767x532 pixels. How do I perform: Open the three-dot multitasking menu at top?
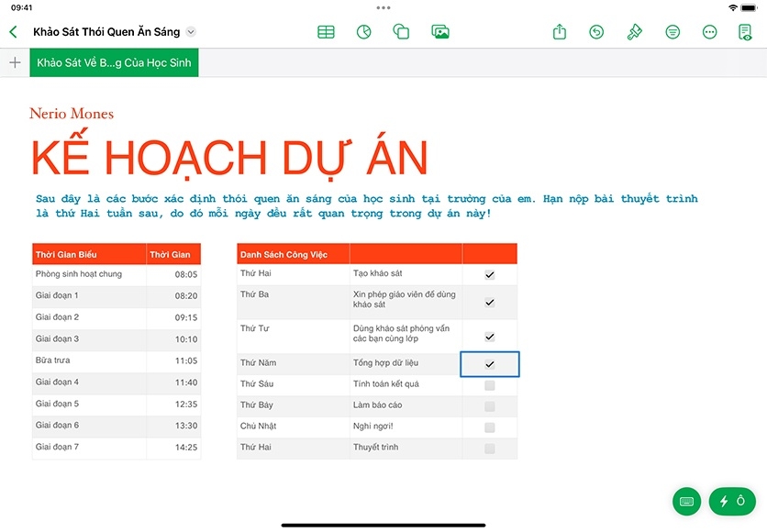pos(383,7)
